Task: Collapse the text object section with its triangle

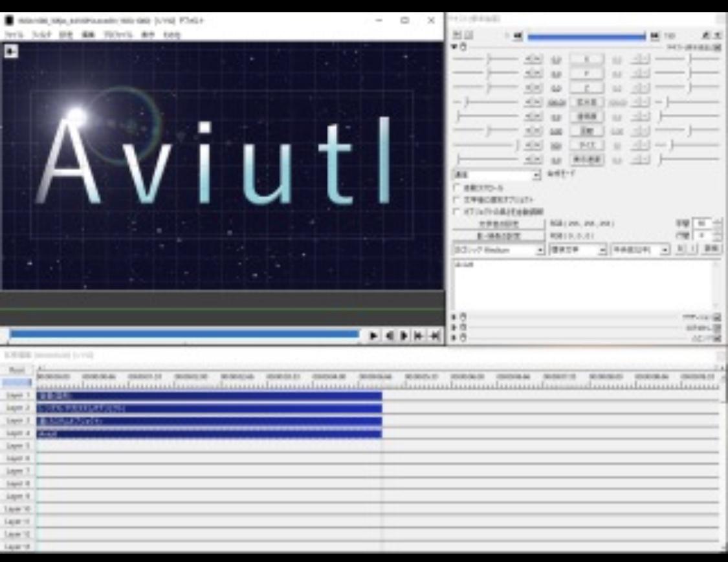Action: (454, 47)
